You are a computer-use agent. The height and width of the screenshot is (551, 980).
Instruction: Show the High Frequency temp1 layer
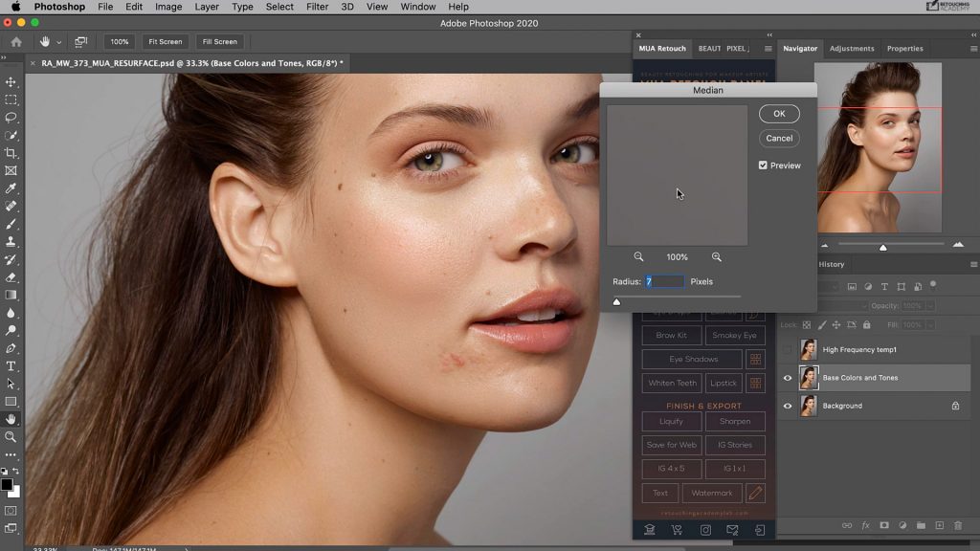point(788,349)
